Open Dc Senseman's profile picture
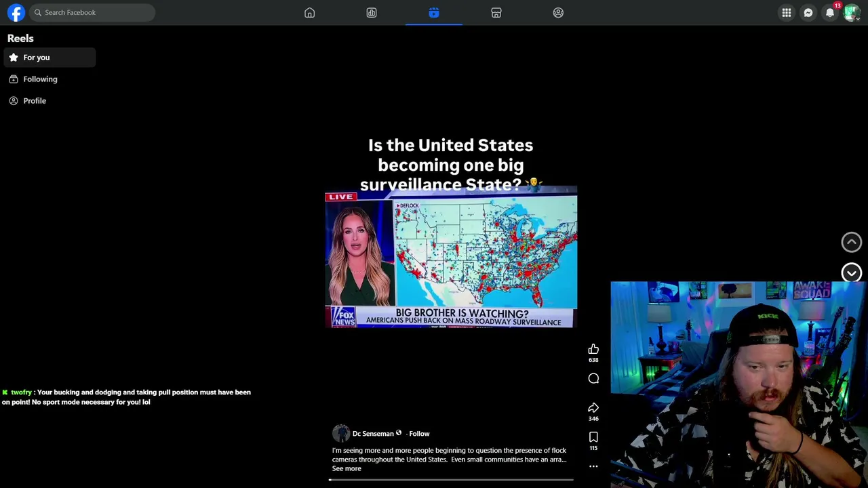This screenshot has width=868, height=488. pyautogui.click(x=341, y=434)
